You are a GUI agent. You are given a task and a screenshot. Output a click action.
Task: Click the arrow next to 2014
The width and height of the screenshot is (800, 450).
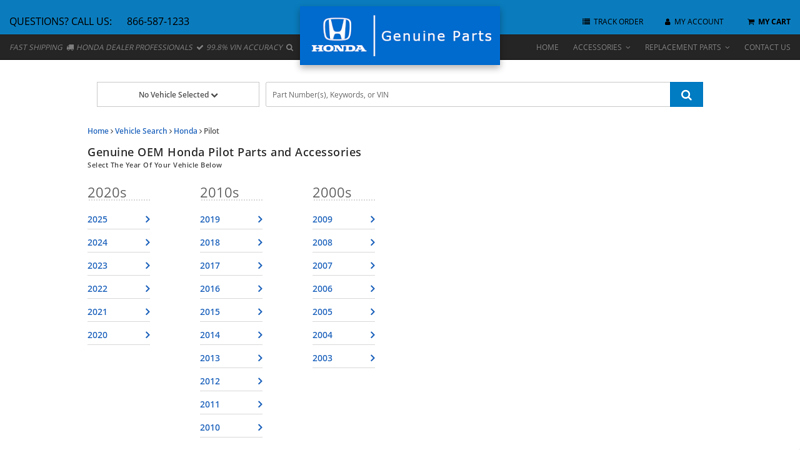260,335
